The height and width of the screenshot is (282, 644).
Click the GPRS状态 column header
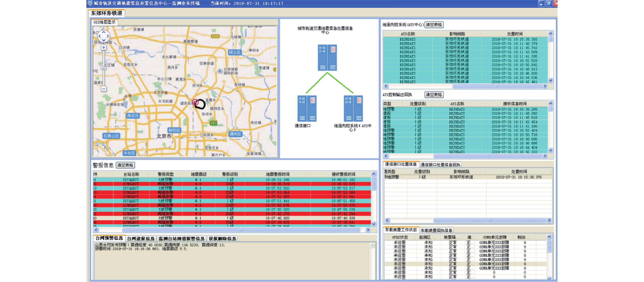tap(400, 237)
